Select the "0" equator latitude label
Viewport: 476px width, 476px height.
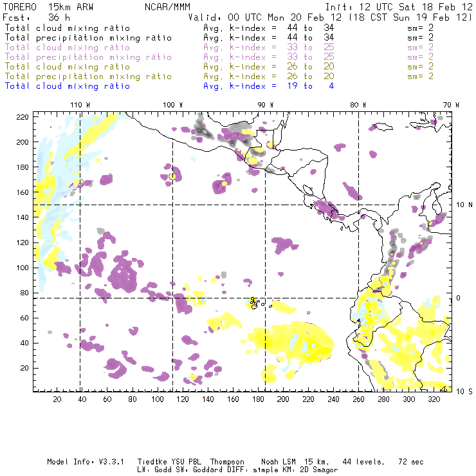459,298
